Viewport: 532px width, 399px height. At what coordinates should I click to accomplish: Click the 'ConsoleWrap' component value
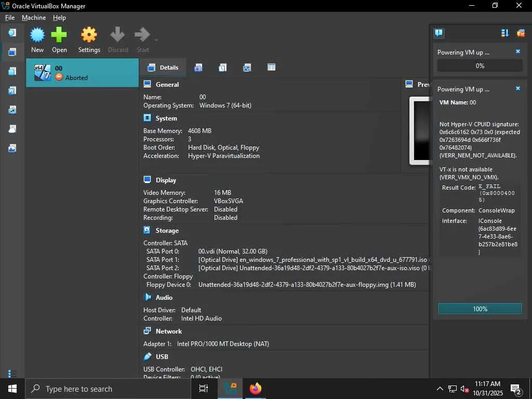tap(496, 210)
